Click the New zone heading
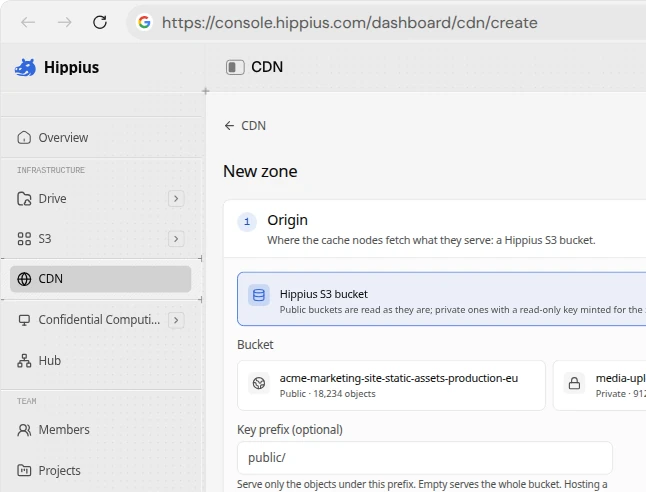 click(x=260, y=171)
